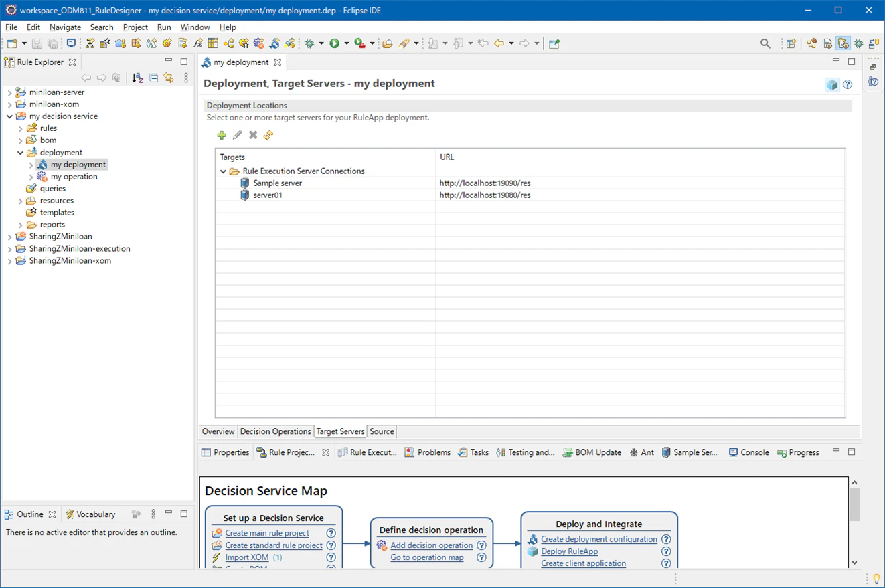
Task: Click the green Run button in toolbar
Action: [334, 43]
